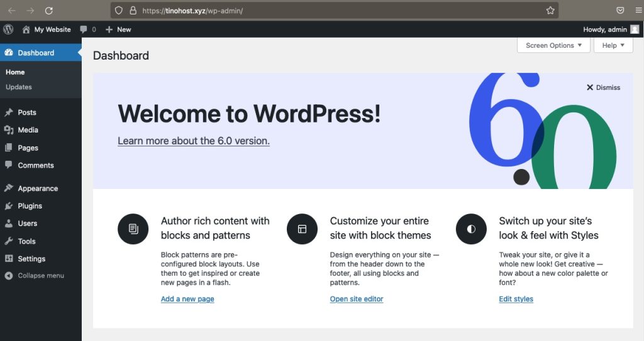Click the Media icon in sidebar
The image size is (644, 341).
click(9, 130)
